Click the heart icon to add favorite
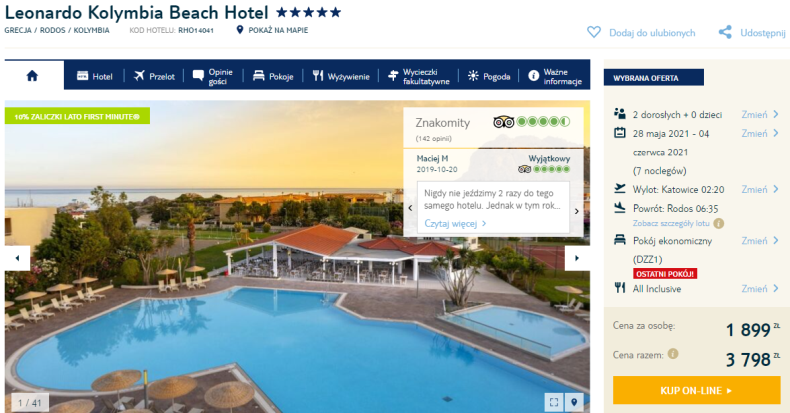The width and height of the screenshot is (790, 413). click(x=594, y=32)
